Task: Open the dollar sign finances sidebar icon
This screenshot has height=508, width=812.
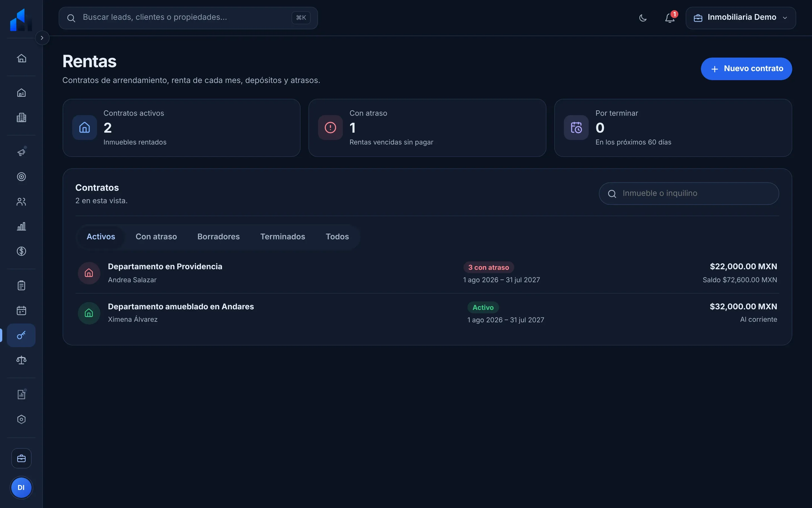Action: (x=21, y=251)
